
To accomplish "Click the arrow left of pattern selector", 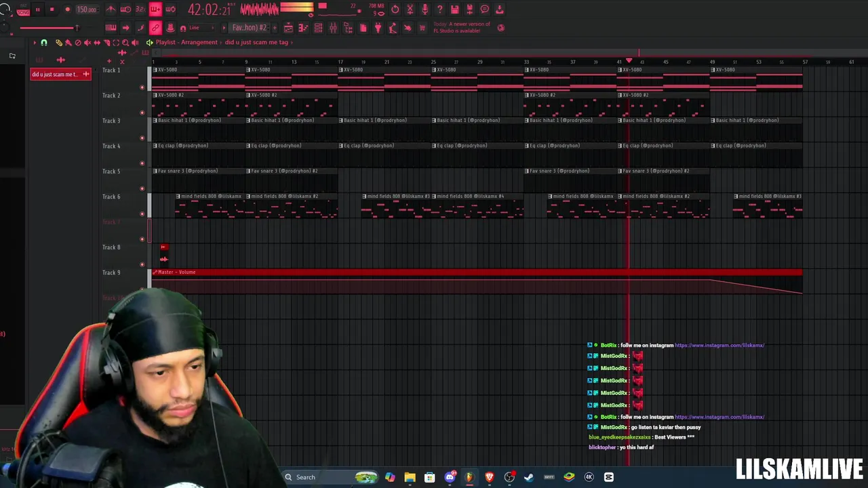I will click(x=224, y=28).
